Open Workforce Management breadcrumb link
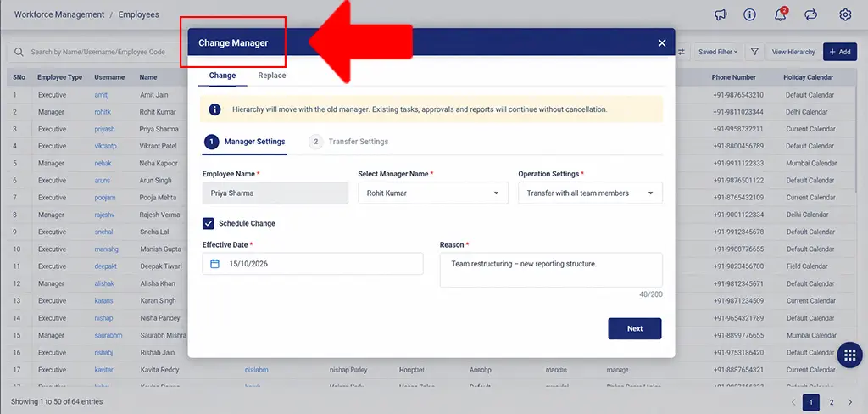The image size is (868, 414). 59,14
